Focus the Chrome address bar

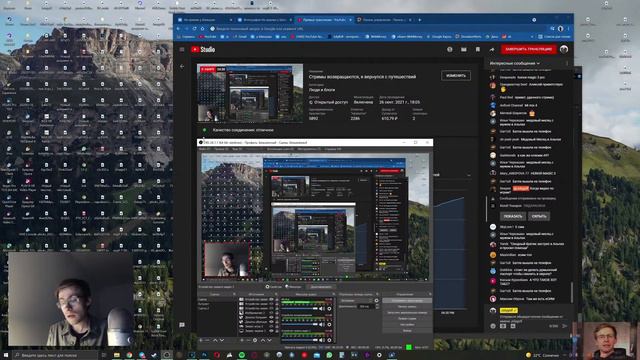[x=379, y=29]
